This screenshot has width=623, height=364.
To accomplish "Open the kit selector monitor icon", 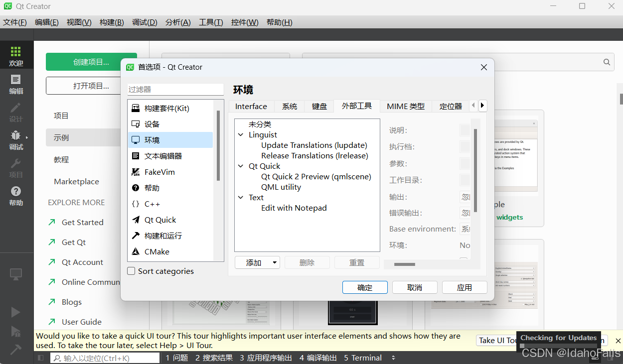I will point(16,274).
